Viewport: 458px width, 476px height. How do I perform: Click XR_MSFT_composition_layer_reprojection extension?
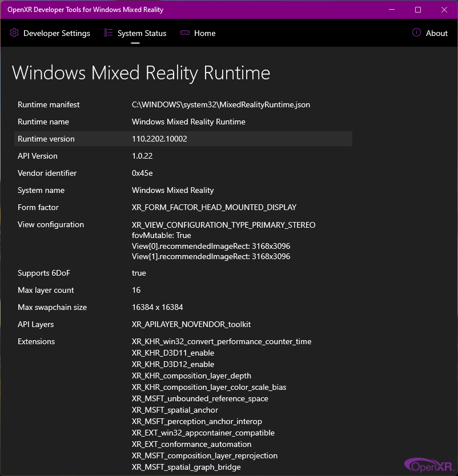(x=204, y=456)
